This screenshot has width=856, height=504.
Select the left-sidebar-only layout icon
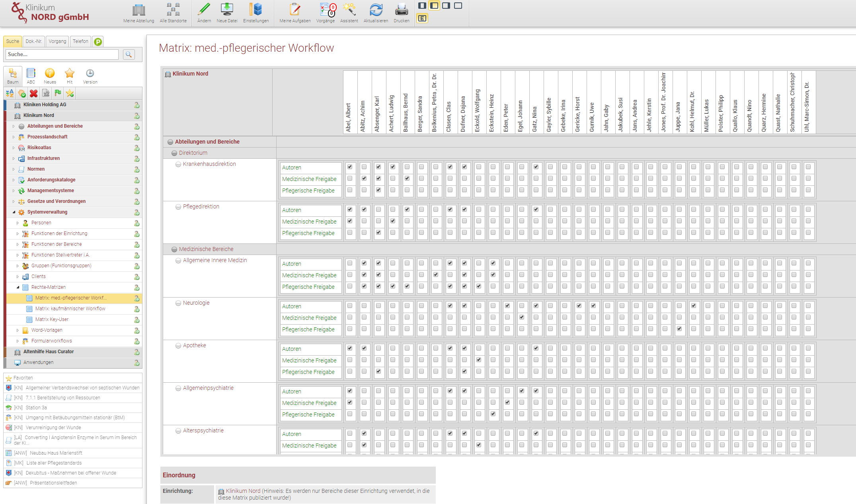click(434, 6)
